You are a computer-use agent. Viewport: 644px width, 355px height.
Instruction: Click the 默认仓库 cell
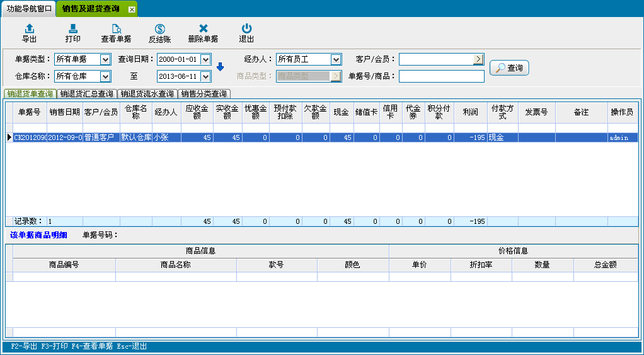click(x=136, y=137)
